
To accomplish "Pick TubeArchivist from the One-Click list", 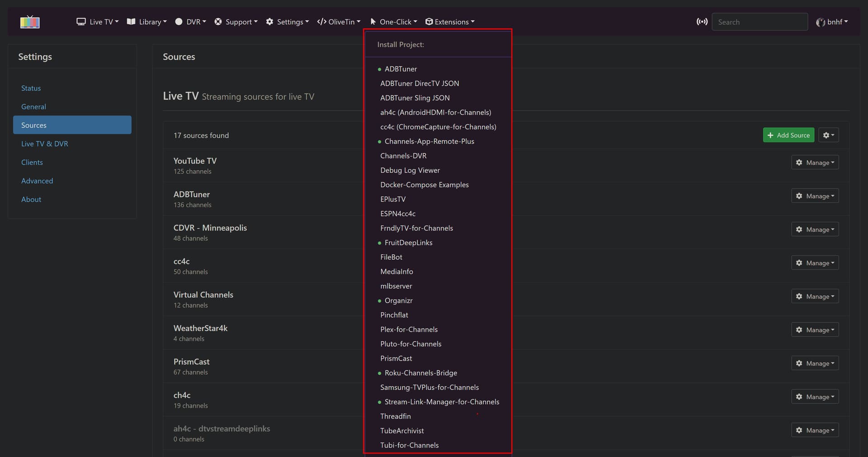I will [x=402, y=431].
